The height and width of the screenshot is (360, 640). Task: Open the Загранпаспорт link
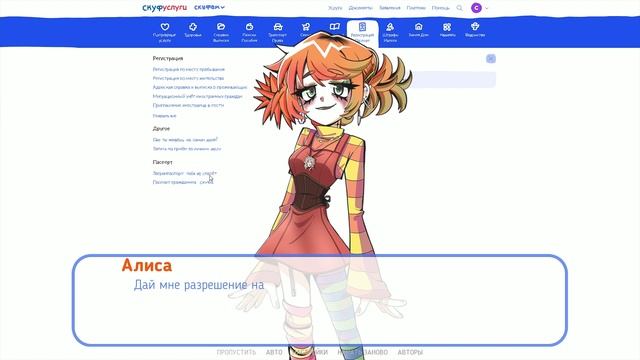[185, 173]
